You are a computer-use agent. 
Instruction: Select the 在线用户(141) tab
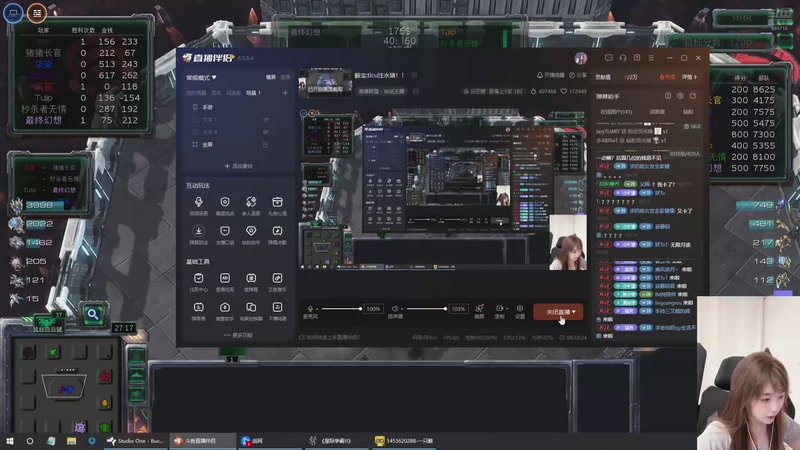click(x=616, y=111)
